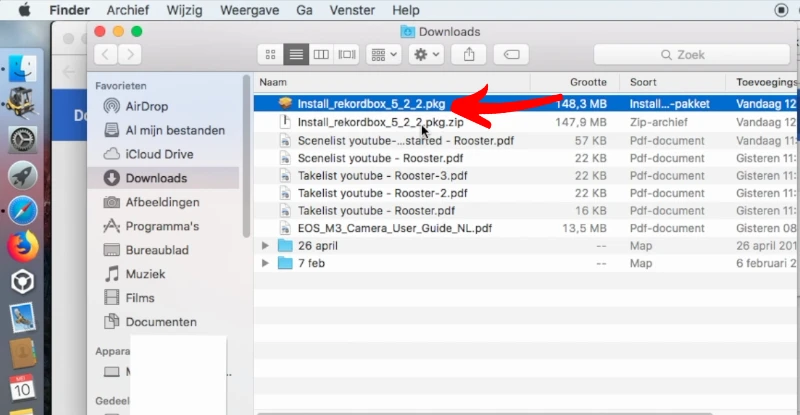Open the Finder menu
800x415 pixels.
[69, 10]
